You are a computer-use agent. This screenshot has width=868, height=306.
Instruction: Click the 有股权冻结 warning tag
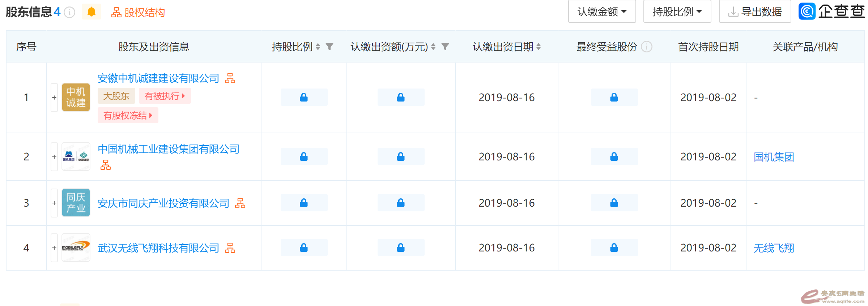pyautogui.click(x=128, y=116)
